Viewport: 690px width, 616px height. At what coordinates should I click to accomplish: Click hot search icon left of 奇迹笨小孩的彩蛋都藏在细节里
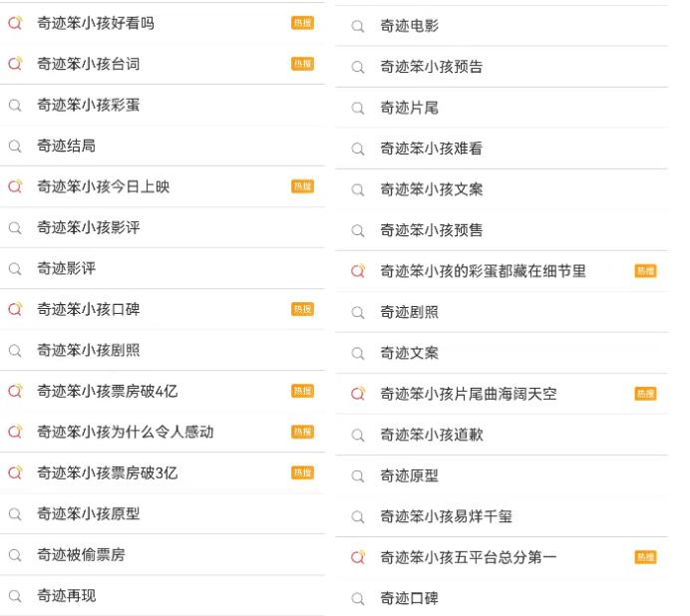pos(358,271)
